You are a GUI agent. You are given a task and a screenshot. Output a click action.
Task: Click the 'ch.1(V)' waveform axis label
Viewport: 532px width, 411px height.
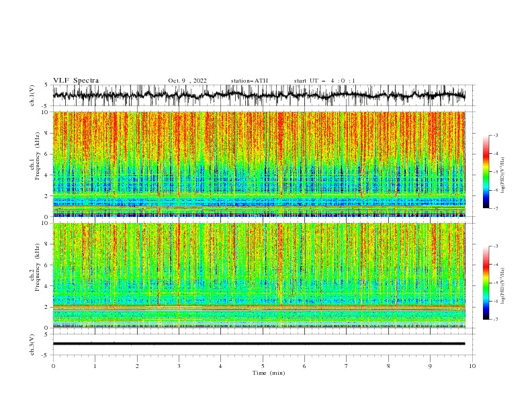(32, 95)
